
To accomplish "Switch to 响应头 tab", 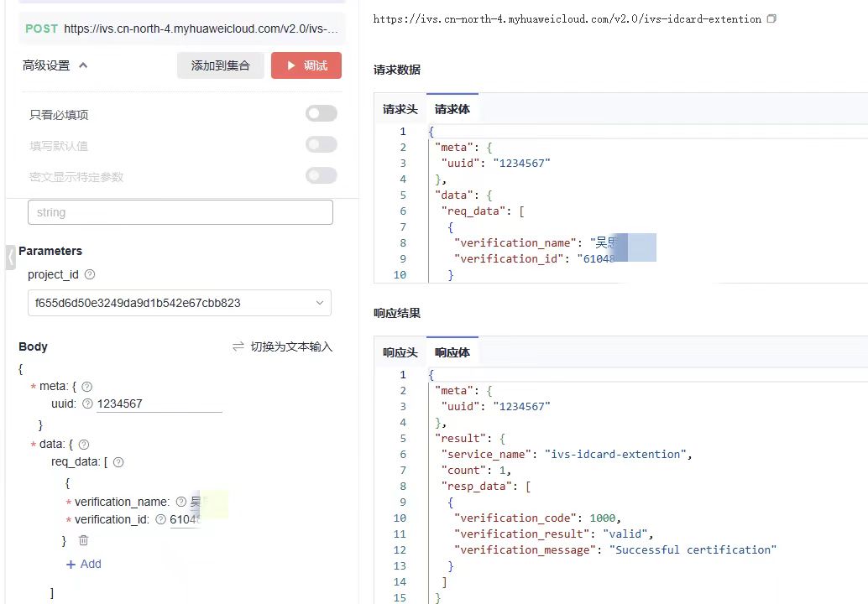I will pyautogui.click(x=400, y=352).
